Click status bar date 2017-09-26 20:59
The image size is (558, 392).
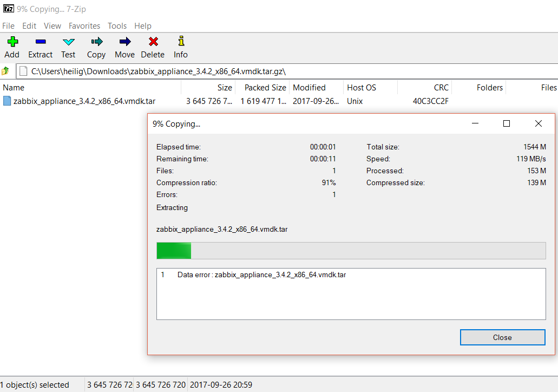[221, 385]
